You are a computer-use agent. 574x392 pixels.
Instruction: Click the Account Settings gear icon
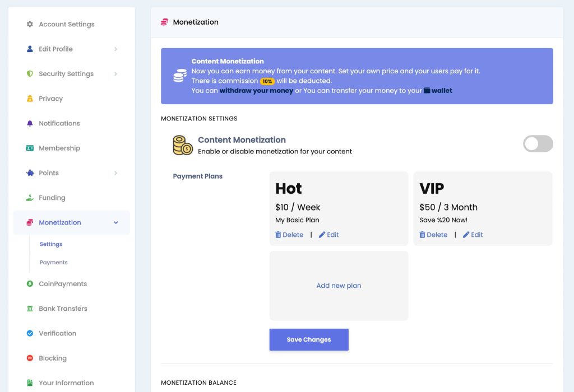tap(30, 24)
